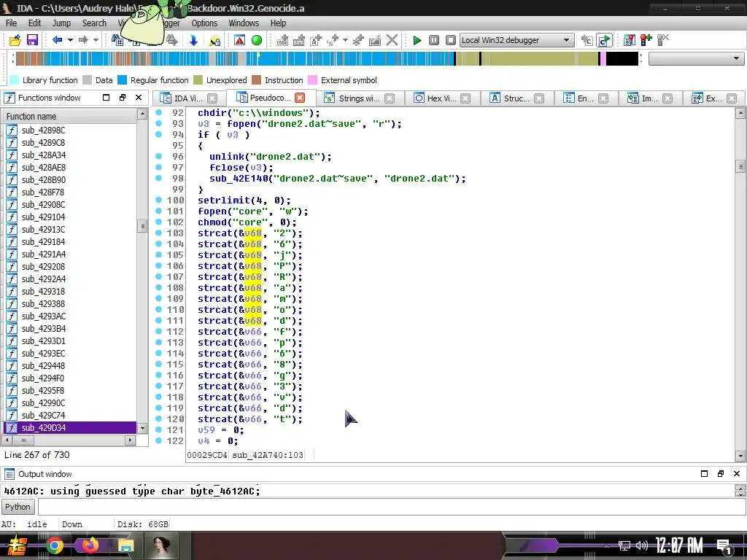Switch to the Exports tab
The image size is (747, 560).
point(713,98)
